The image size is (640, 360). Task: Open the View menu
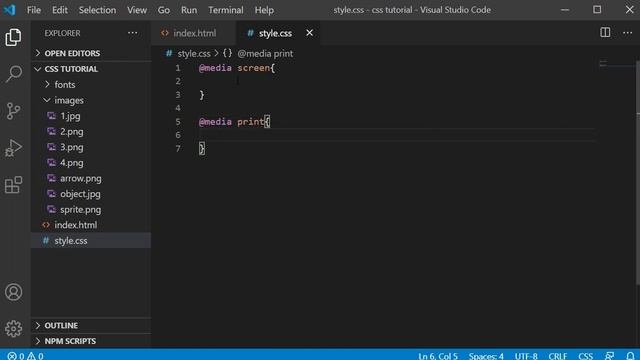coord(137,10)
